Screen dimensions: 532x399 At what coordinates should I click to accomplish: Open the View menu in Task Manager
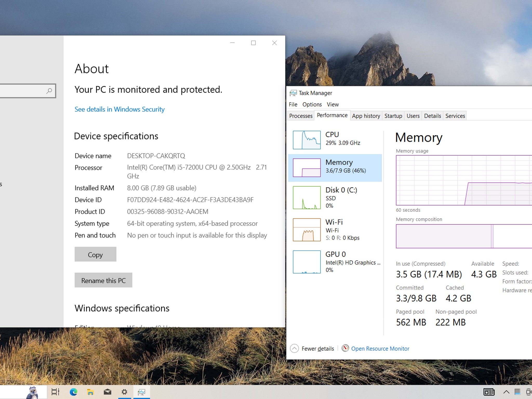pyautogui.click(x=332, y=104)
